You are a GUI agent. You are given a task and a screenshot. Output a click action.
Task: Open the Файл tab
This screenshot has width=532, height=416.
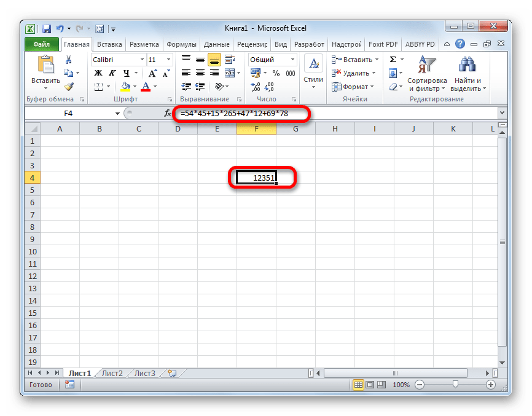41,44
